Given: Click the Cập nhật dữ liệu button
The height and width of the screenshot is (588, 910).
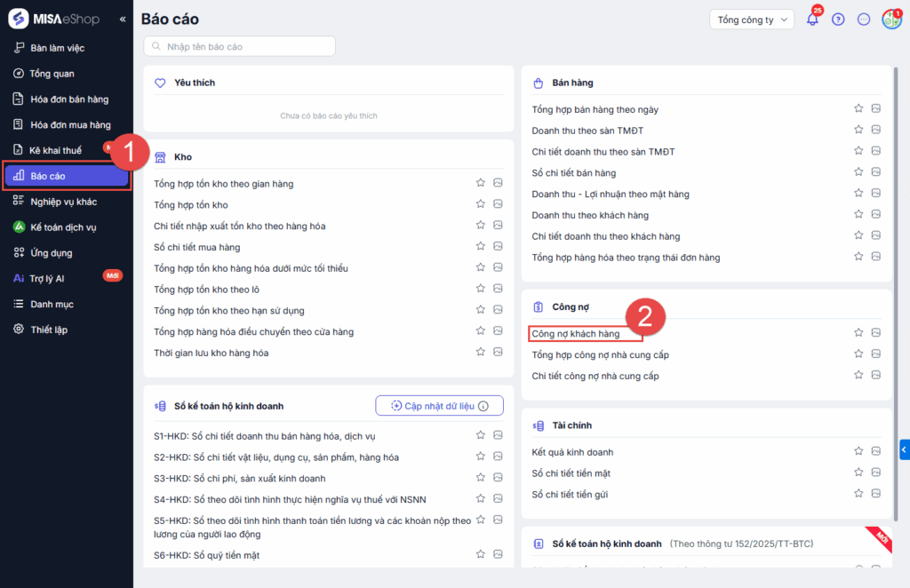Looking at the screenshot, I should point(439,406).
